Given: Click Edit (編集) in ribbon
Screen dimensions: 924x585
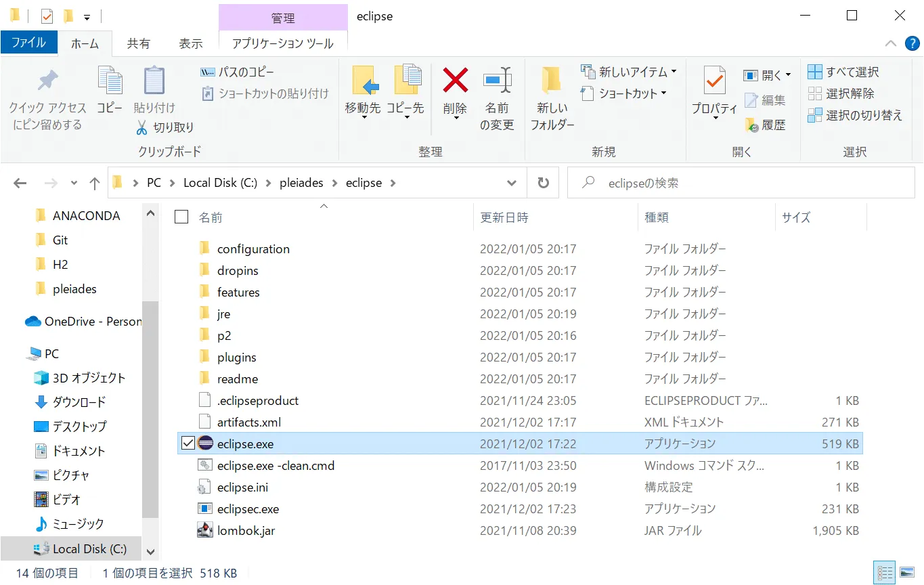Looking at the screenshot, I should [765, 100].
